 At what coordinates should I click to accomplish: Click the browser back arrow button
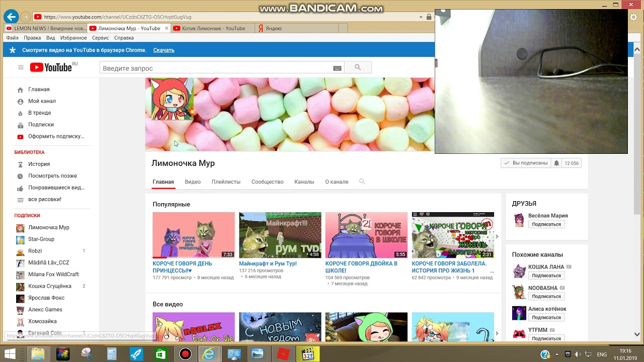point(11,17)
